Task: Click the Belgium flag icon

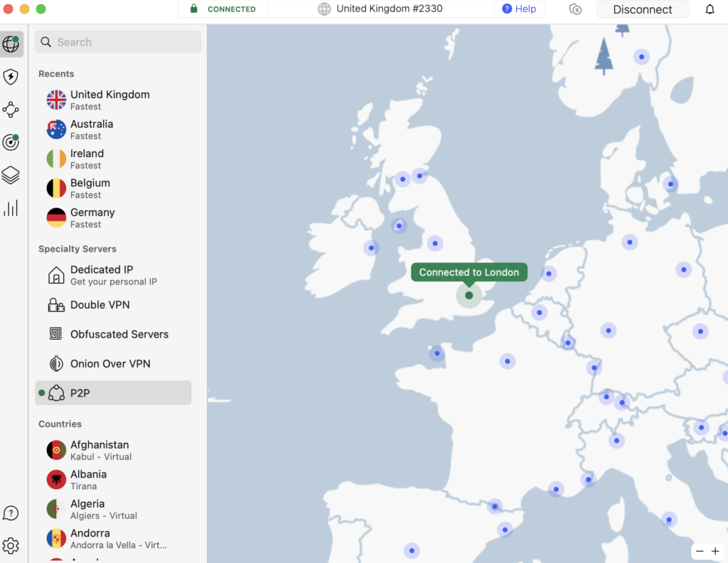Action: click(56, 188)
